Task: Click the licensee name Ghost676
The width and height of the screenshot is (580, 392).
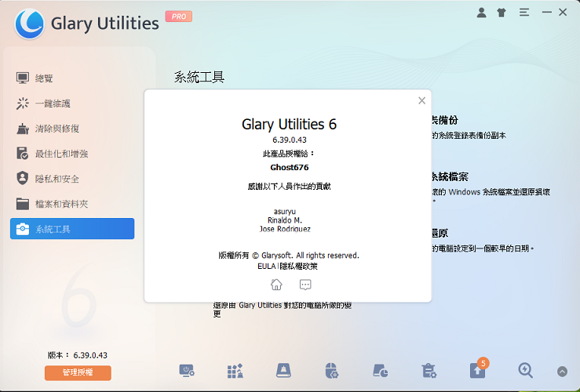Action: point(290,167)
